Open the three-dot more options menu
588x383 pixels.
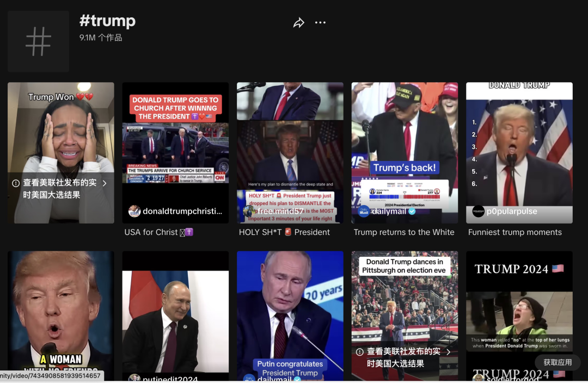pos(320,23)
